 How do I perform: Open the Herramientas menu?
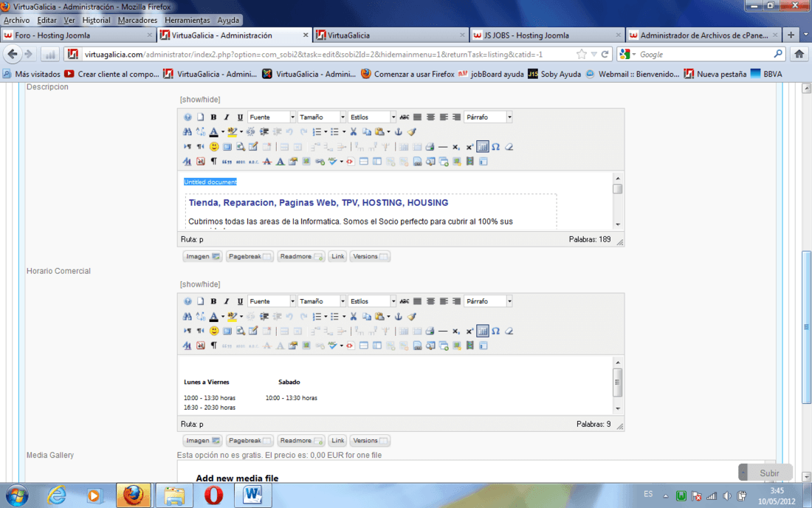187,20
